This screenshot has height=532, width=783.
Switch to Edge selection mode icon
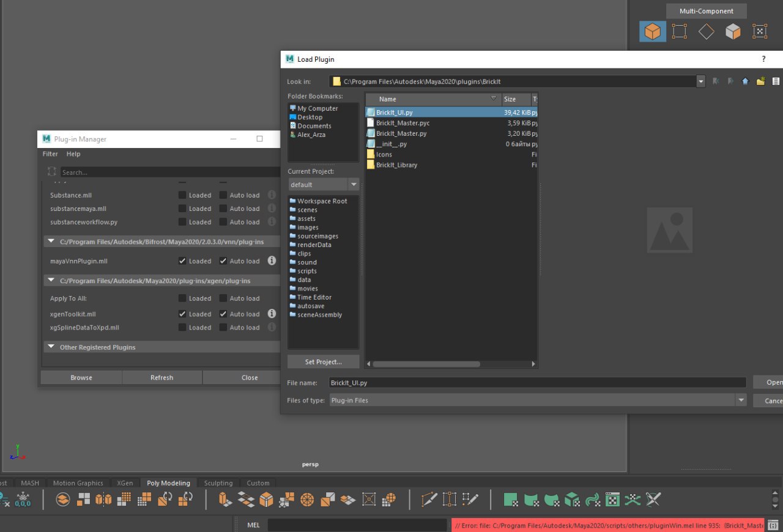[x=706, y=31]
